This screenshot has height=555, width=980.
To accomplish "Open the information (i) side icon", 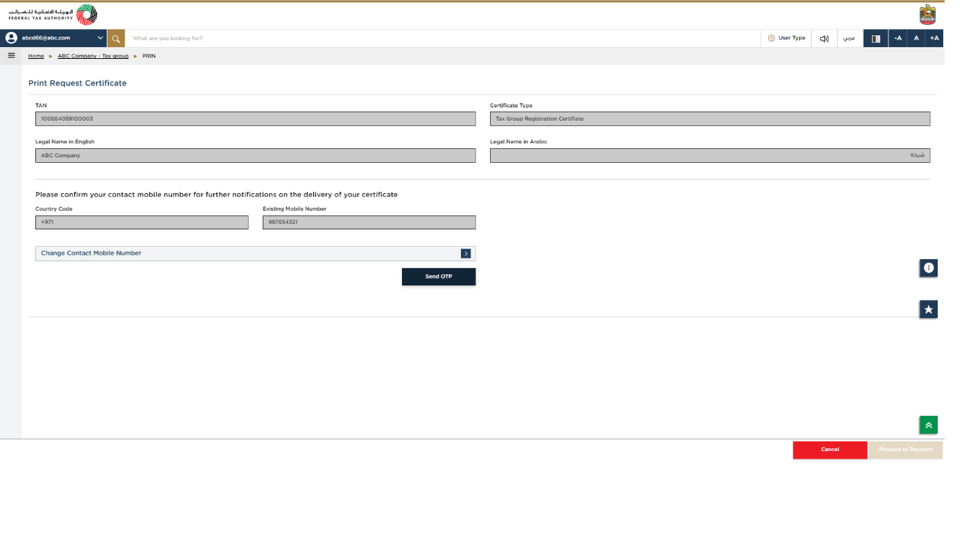I will click(x=929, y=268).
